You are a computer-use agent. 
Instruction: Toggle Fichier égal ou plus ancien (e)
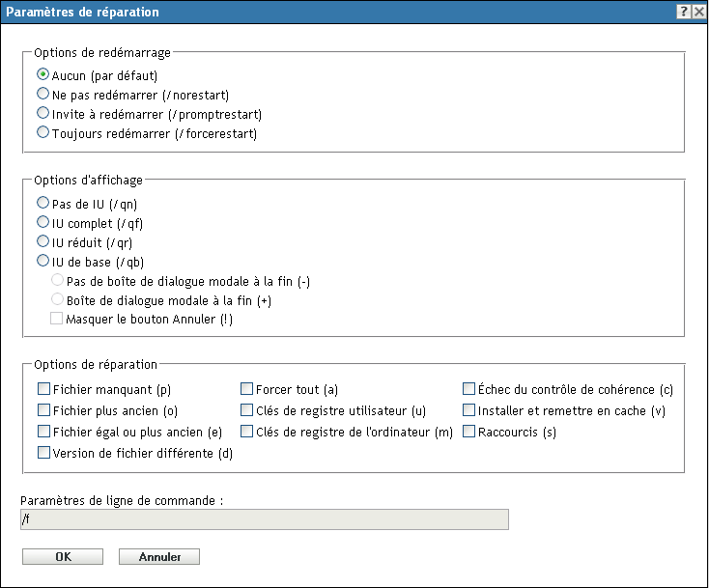[x=43, y=432]
